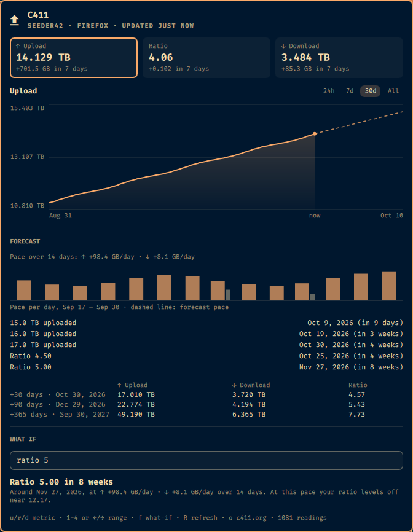Click the 'now' data point on chart
The height and width of the screenshot is (532, 413).
pos(315,134)
